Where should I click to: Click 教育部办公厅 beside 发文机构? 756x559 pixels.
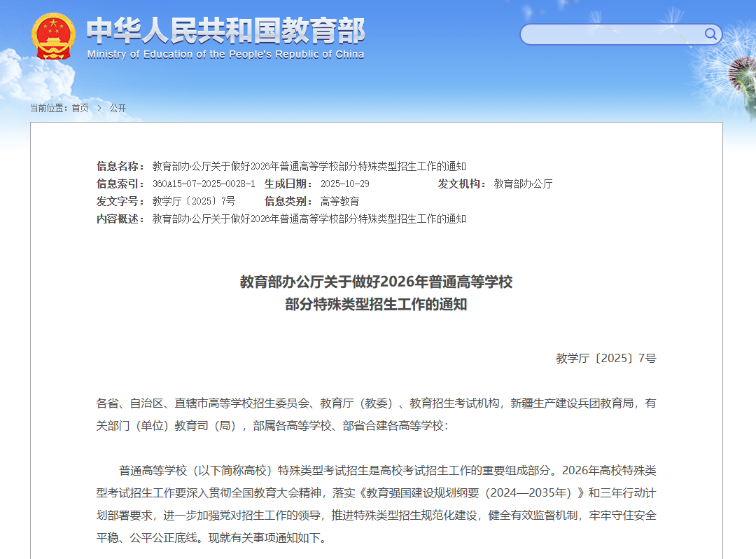click(523, 184)
